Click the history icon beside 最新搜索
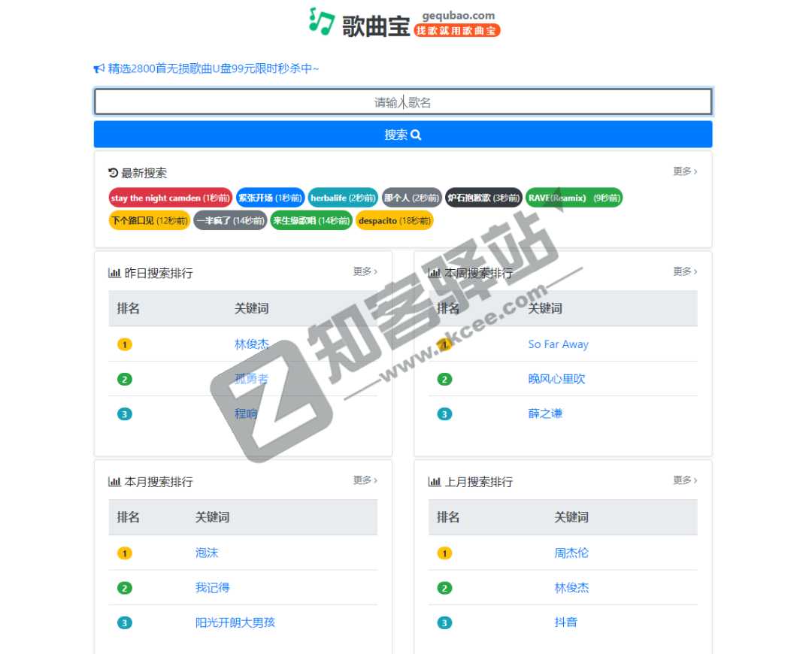The image size is (812, 654). 114,173
